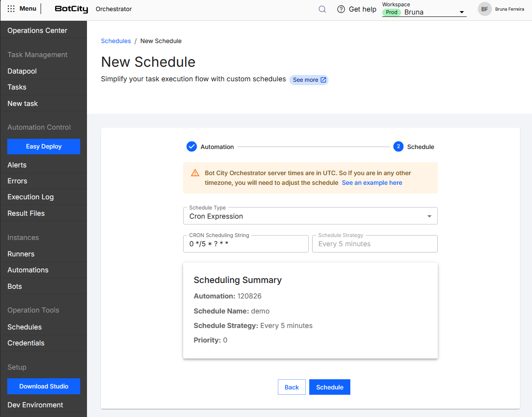The height and width of the screenshot is (417, 532).
Task: Click the Schedule step label
Action: point(420,147)
